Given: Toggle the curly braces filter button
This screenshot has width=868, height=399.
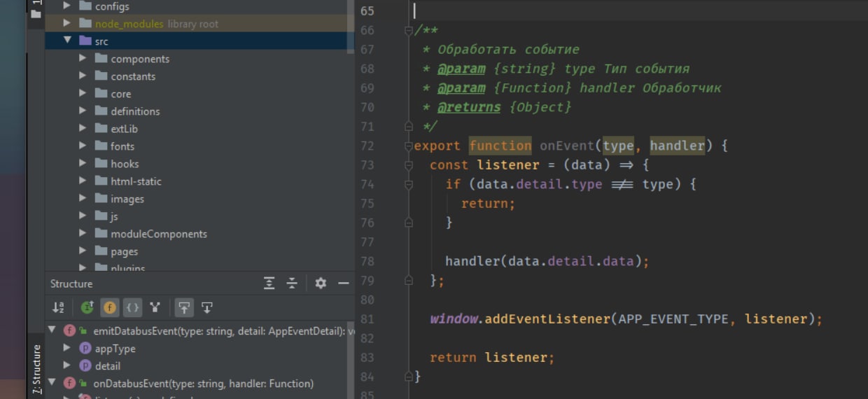Looking at the screenshot, I should click(x=132, y=307).
